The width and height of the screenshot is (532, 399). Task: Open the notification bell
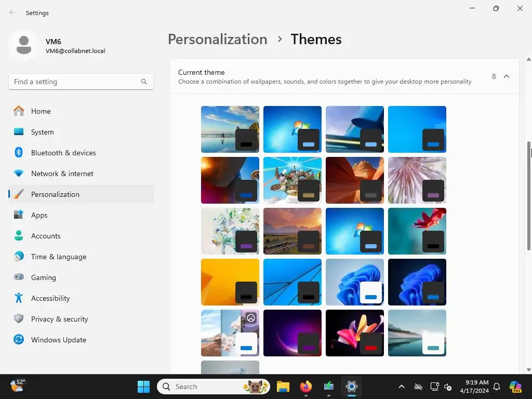(497, 387)
